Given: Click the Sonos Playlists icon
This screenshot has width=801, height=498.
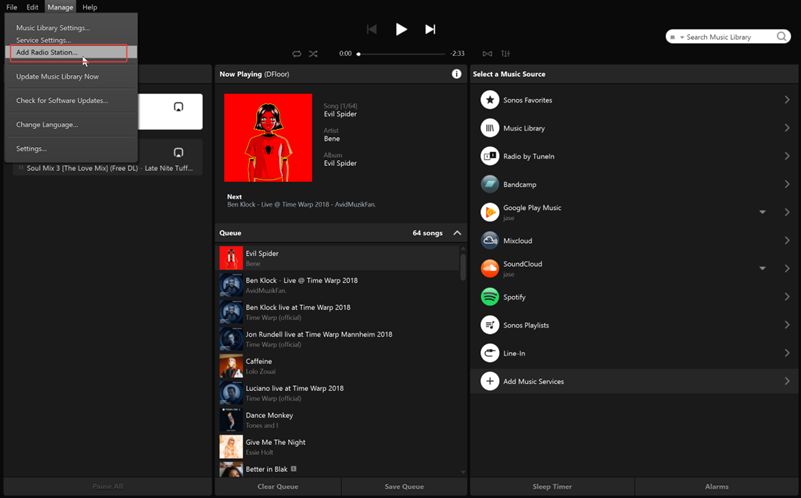Looking at the screenshot, I should click(x=489, y=324).
